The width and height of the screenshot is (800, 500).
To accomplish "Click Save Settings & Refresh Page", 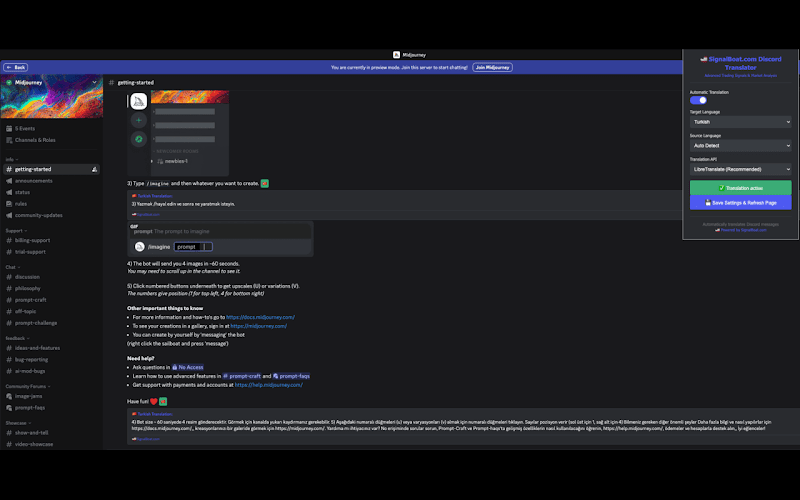I will pyautogui.click(x=740, y=202).
